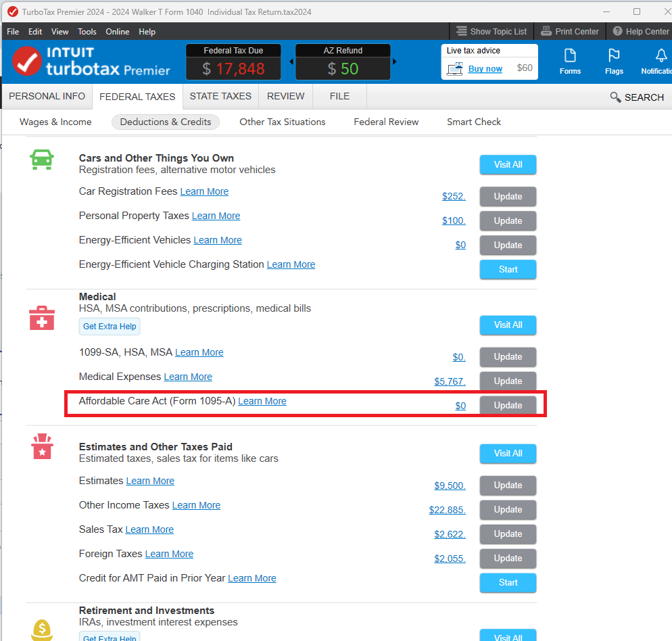Click the left arrow beside AZ Refund

coord(291,62)
